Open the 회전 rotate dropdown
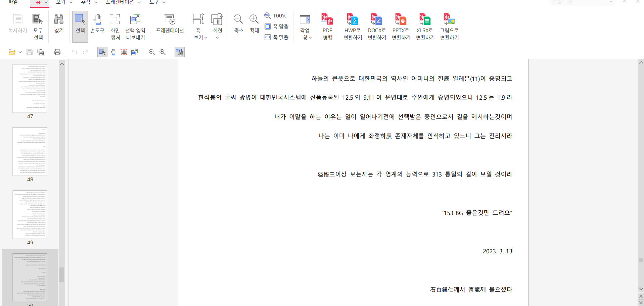This screenshot has width=644, height=306. (217, 37)
